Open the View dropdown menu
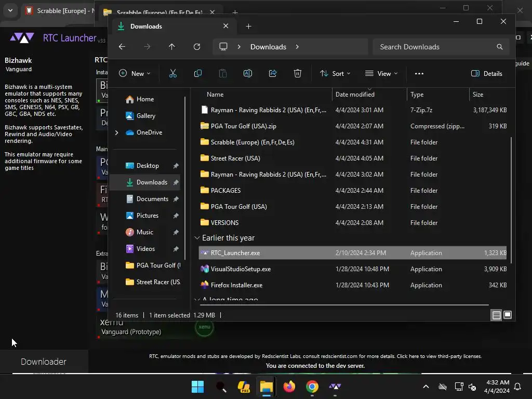Viewport: 532px width, 399px height. point(381,73)
